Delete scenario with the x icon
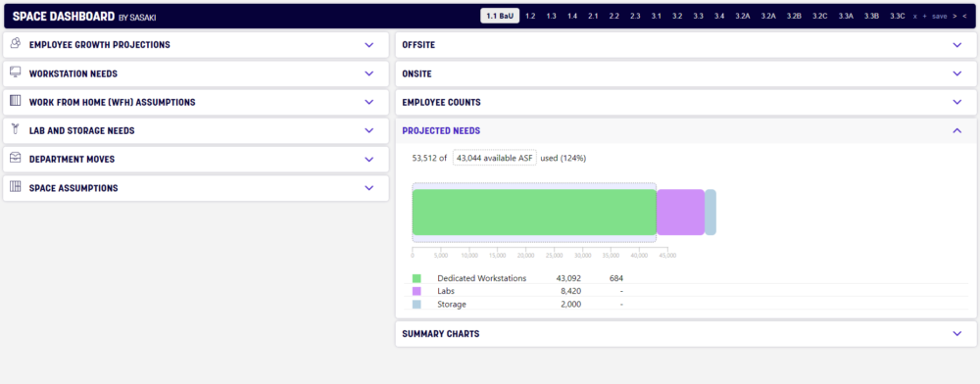This screenshot has width=980, height=384. 915,17
